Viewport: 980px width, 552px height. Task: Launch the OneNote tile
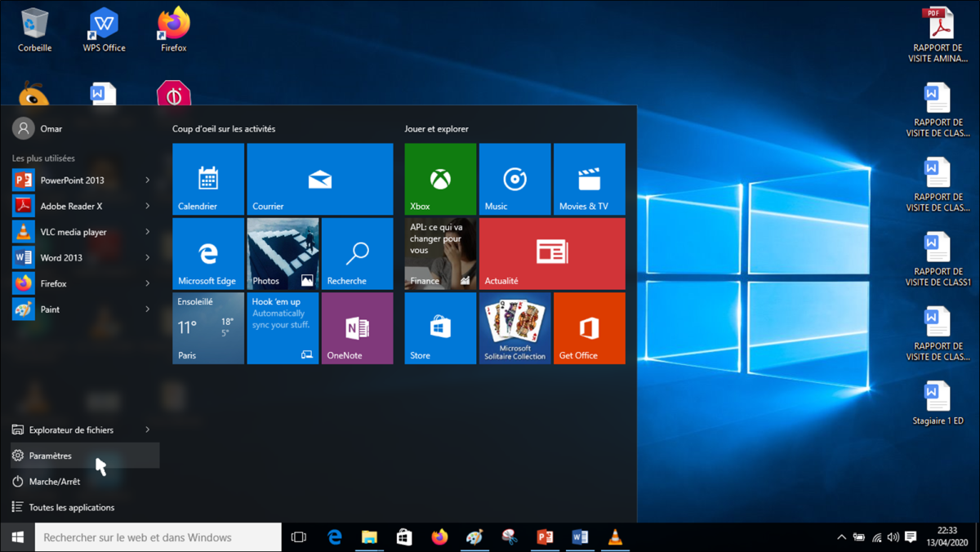point(357,328)
